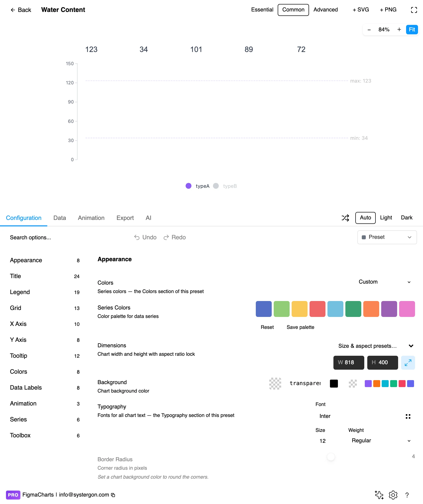The height and width of the screenshot is (504, 423).
Task: Open the Colors Custom dropdown
Action: tap(385, 282)
